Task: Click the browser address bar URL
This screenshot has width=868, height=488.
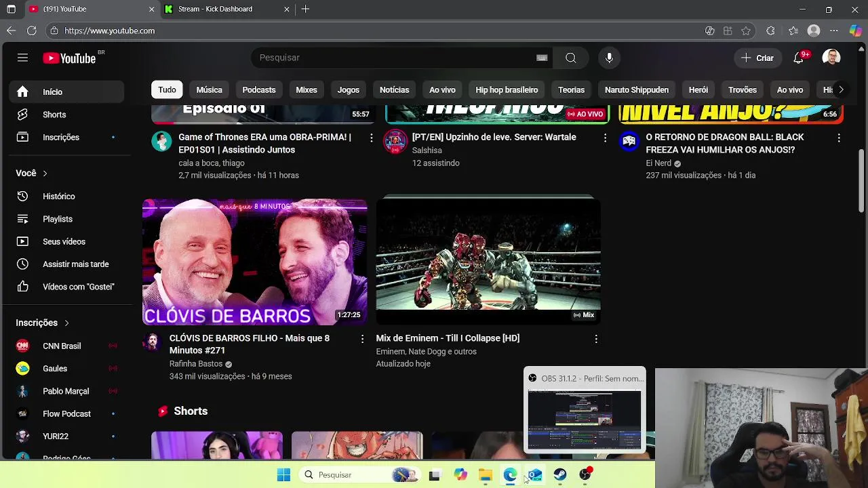Action: click(110, 30)
